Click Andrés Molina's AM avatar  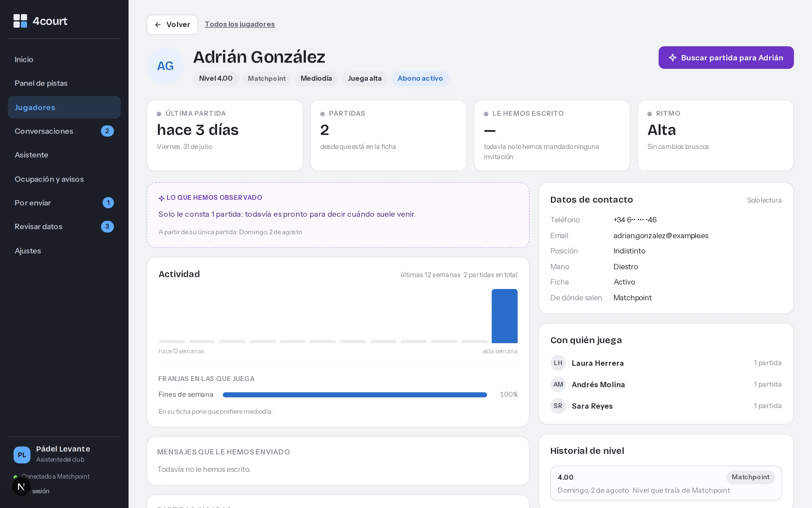point(558,384)
